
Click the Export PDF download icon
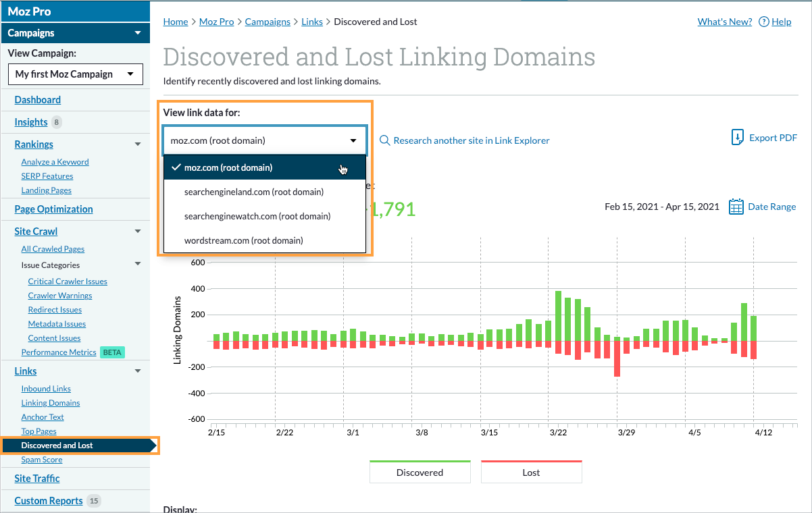coord(738,138)
